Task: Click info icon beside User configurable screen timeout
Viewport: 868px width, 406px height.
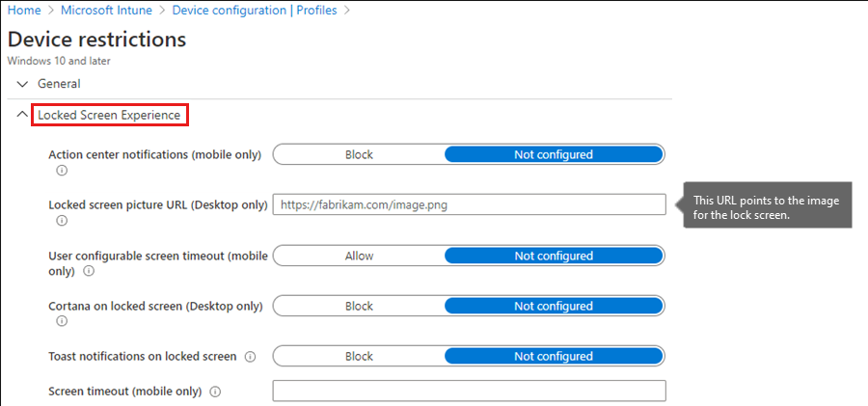Action: (x=89, y=272)
